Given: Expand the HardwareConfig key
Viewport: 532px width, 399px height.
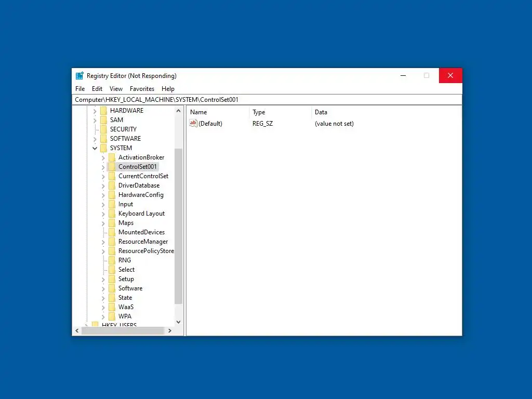Looking at the screenshot, I should [x=103, y=195].
